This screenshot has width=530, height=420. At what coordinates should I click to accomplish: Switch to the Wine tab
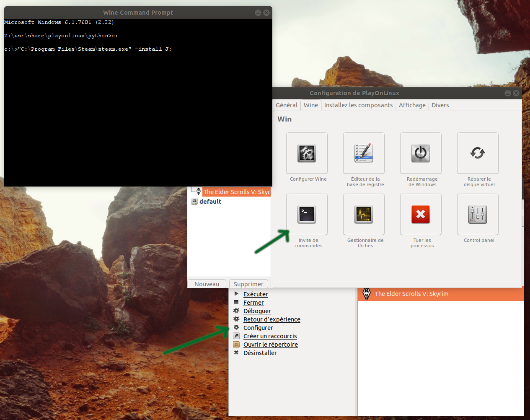pos(311,105)
